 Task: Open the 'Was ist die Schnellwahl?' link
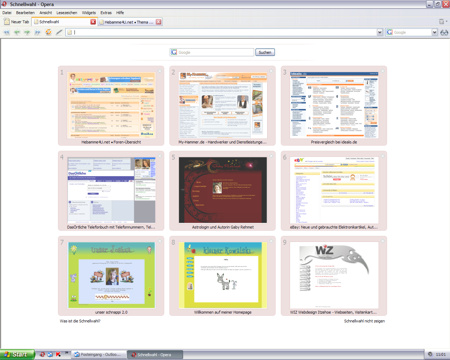tap(80, 321)
